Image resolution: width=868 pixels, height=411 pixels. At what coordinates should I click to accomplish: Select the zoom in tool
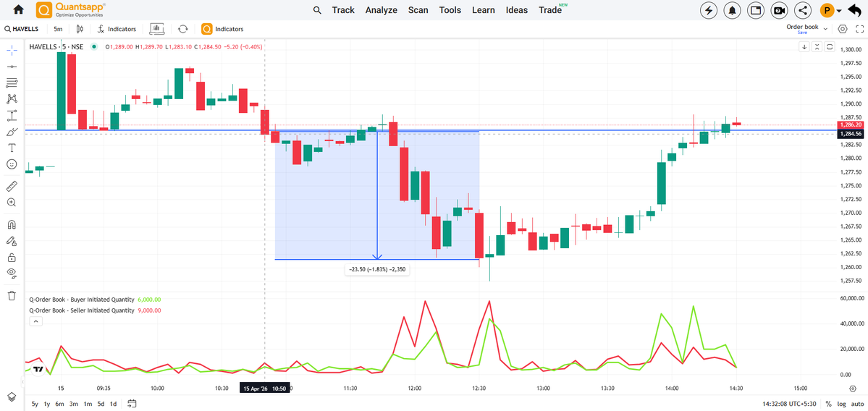tap(12, 203)
